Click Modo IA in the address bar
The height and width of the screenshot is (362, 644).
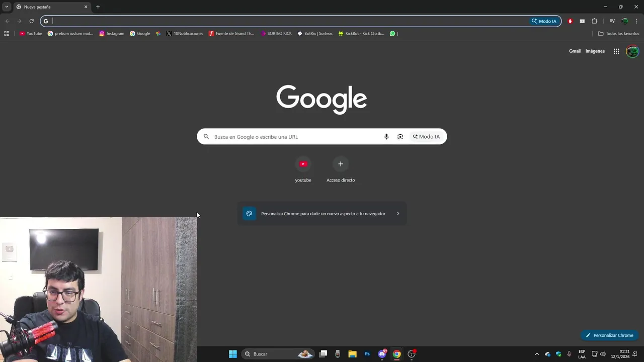[x=544, y=21]
